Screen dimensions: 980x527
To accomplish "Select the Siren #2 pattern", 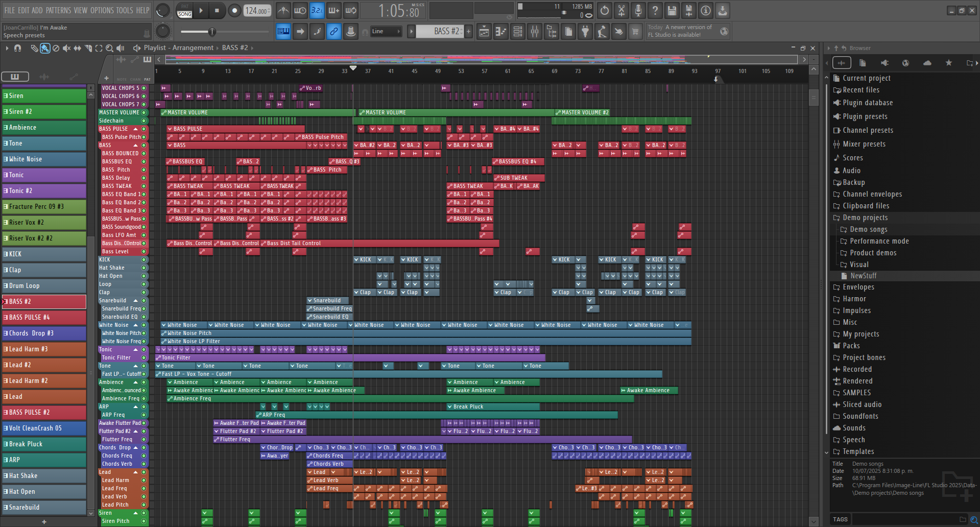I will click(x=44, y=111).
